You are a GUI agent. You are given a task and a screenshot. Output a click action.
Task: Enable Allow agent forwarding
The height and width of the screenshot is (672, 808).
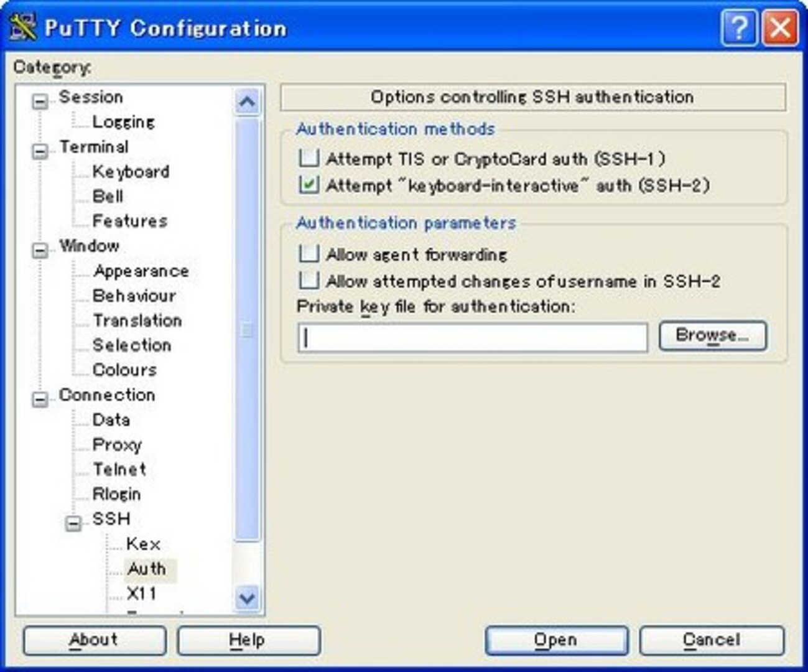pos(309,254)
